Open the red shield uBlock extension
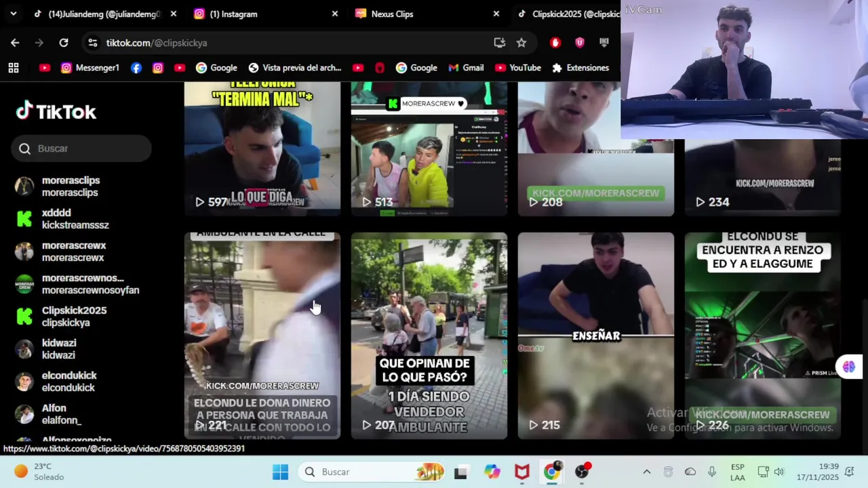Image resolution: width=868 pixels, height=488 pixels. click(x=580, y=43)
